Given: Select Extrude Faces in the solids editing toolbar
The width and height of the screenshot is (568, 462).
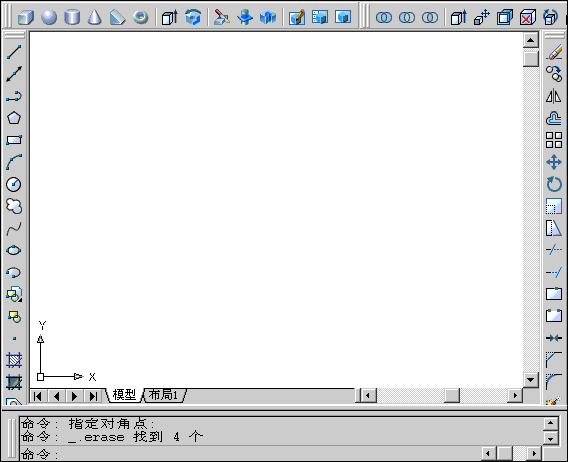Looking at the screenshot, I should (x=459, y=17).
